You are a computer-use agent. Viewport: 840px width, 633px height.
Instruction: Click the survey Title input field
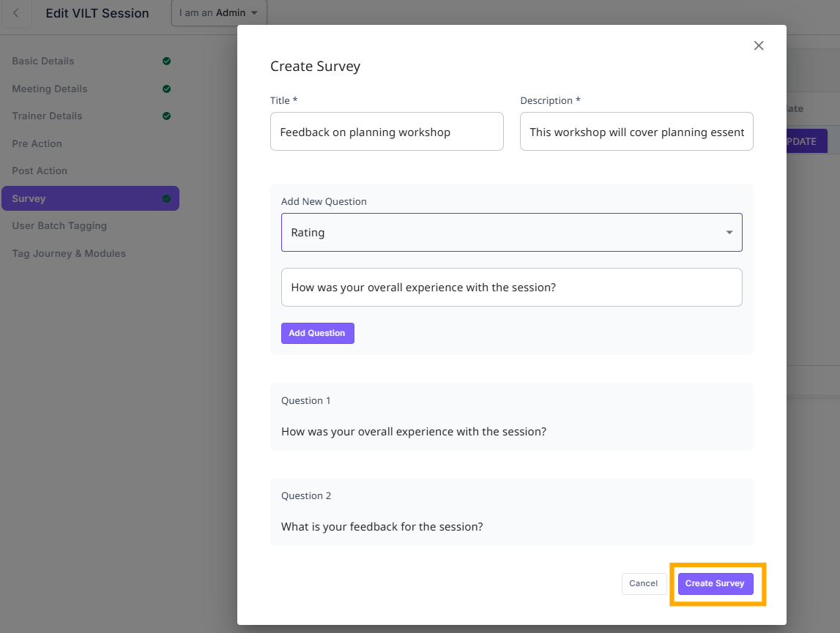(387, 132)
